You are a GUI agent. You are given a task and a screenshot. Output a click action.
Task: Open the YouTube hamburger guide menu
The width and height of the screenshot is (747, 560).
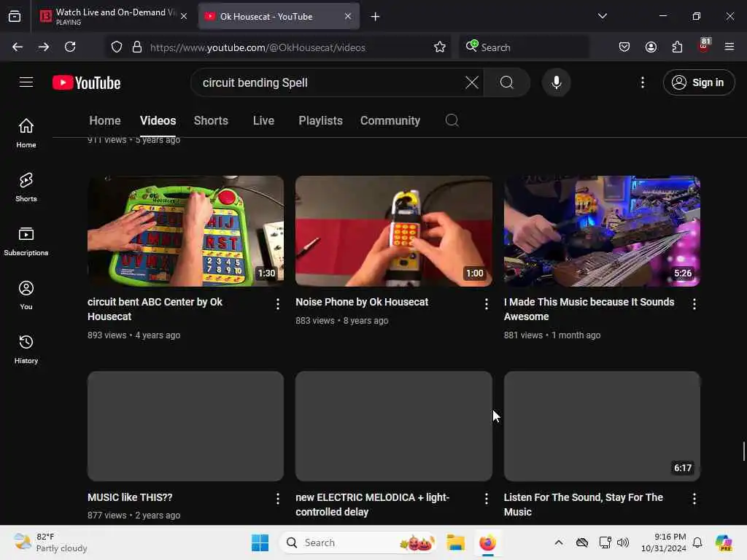[x=26, y=82]
